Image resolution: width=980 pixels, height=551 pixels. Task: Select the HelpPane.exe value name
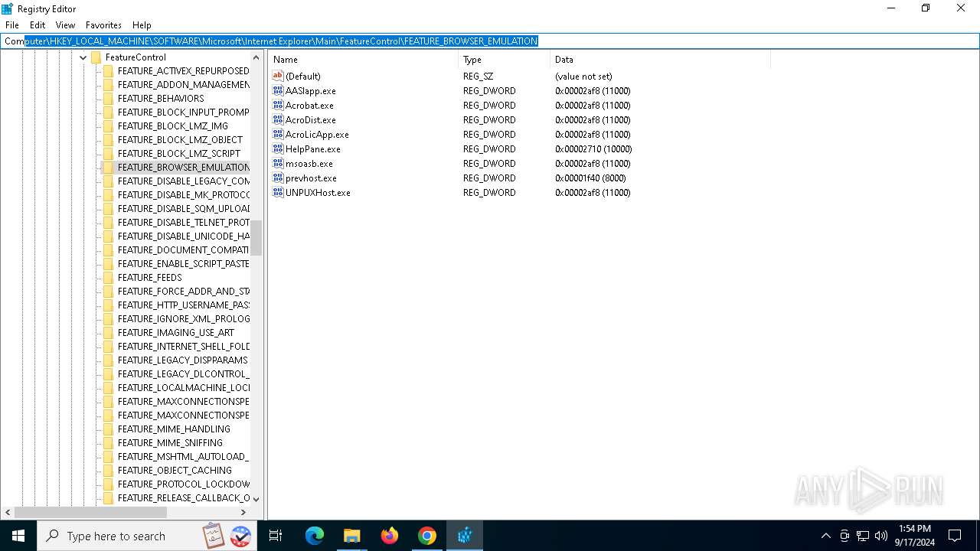[x=313, y=149]
